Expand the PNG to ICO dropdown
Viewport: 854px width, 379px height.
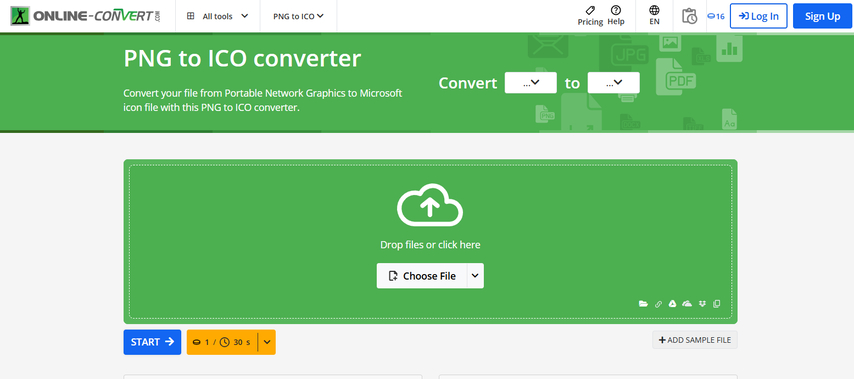298,16
